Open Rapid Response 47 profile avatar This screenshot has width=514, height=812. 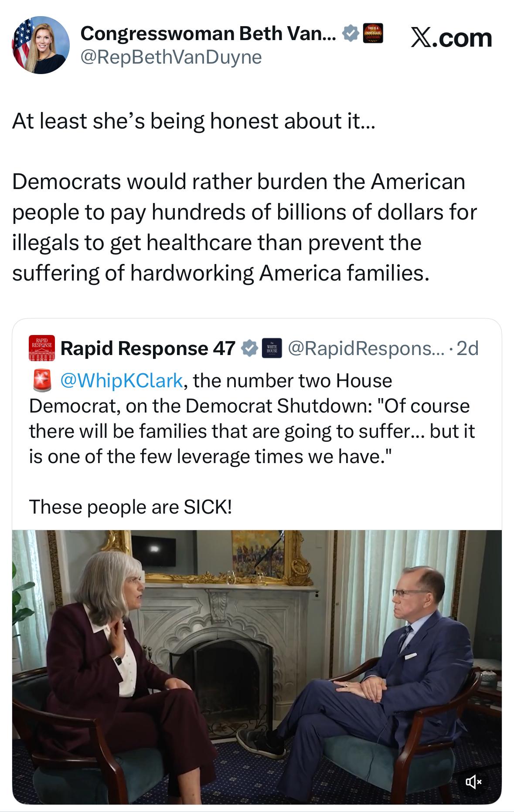click(42, 348)
